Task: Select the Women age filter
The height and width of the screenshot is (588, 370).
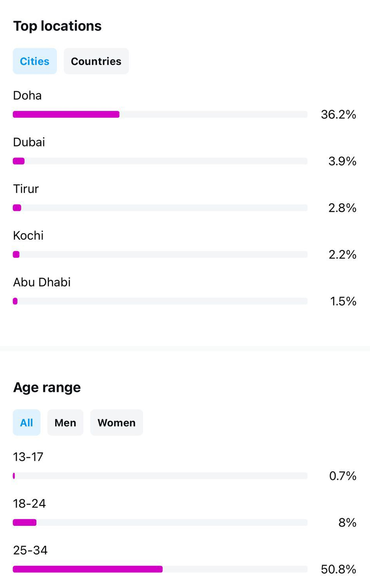Action: (x=116, y=422)
